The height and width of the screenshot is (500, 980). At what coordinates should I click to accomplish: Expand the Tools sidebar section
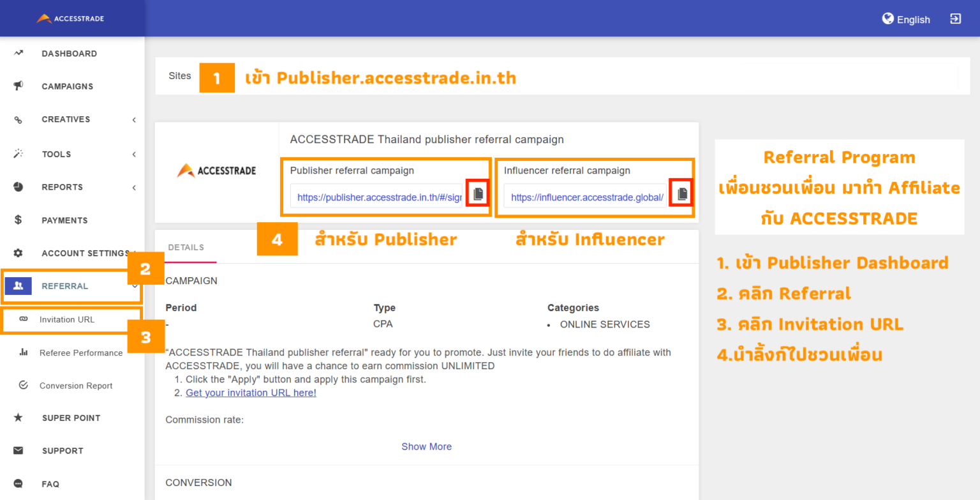click(133, 154)
